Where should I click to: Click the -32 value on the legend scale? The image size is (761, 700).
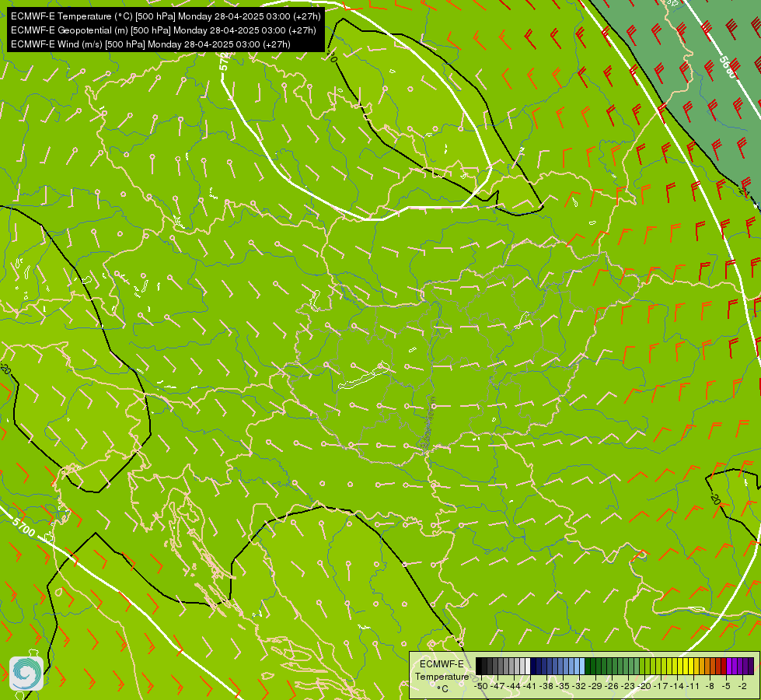tap(579, 686)
